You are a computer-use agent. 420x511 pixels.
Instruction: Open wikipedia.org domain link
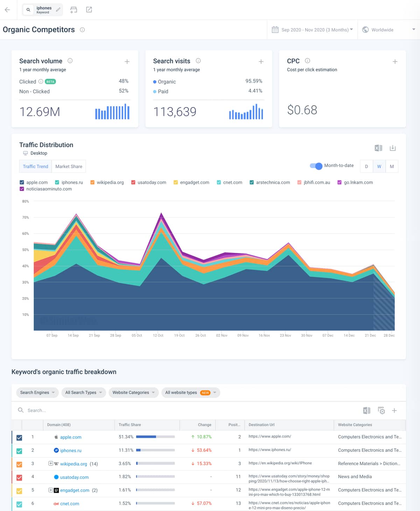(73, 464)
